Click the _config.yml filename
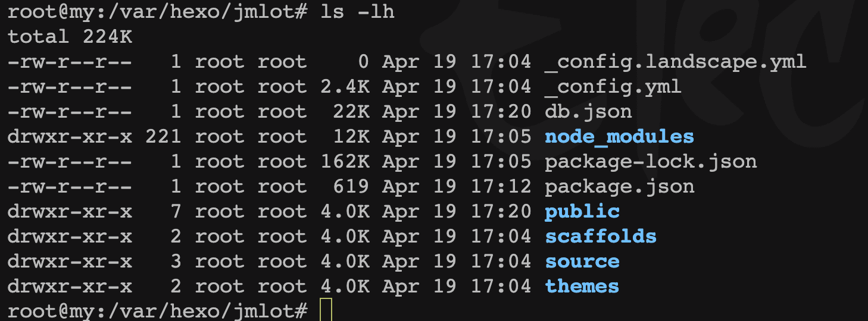868x321 pixels. point(613,87)
